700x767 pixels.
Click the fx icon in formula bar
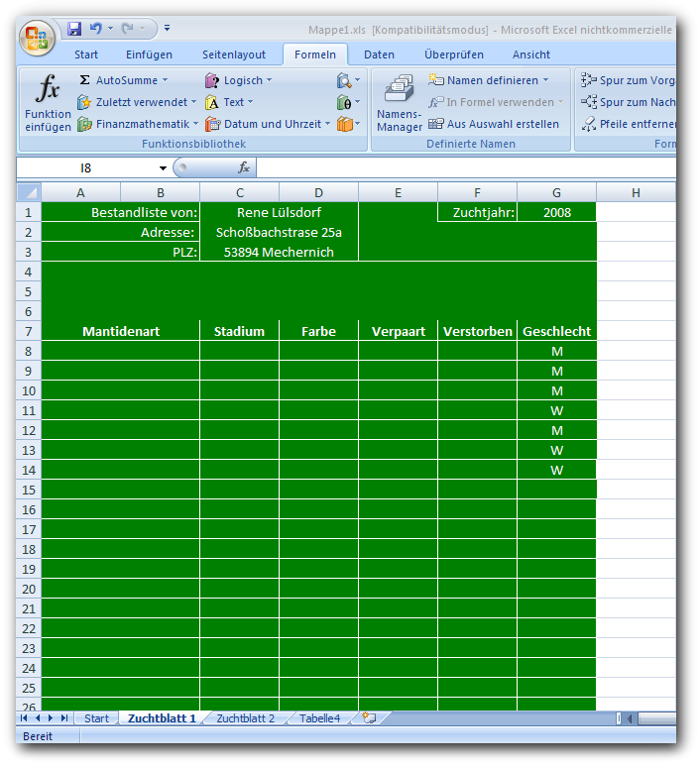(x=244, y=167)
